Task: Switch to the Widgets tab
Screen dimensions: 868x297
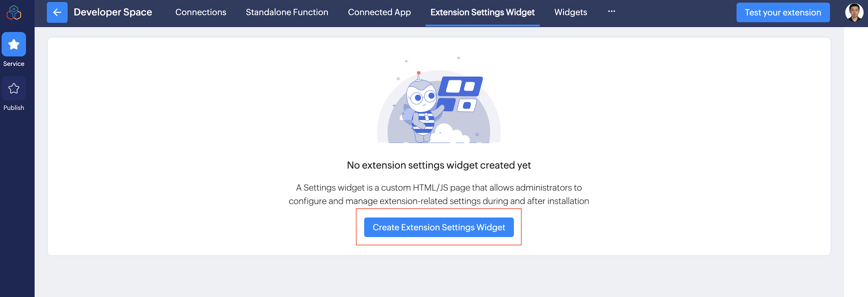Action: (571, 13)
